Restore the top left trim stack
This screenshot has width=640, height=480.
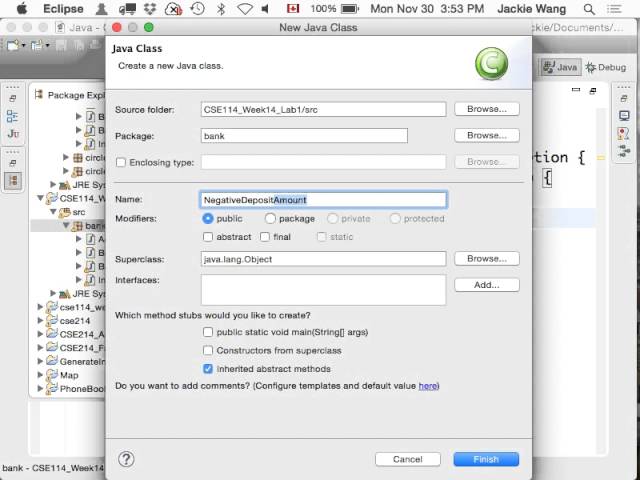[13, 98]
